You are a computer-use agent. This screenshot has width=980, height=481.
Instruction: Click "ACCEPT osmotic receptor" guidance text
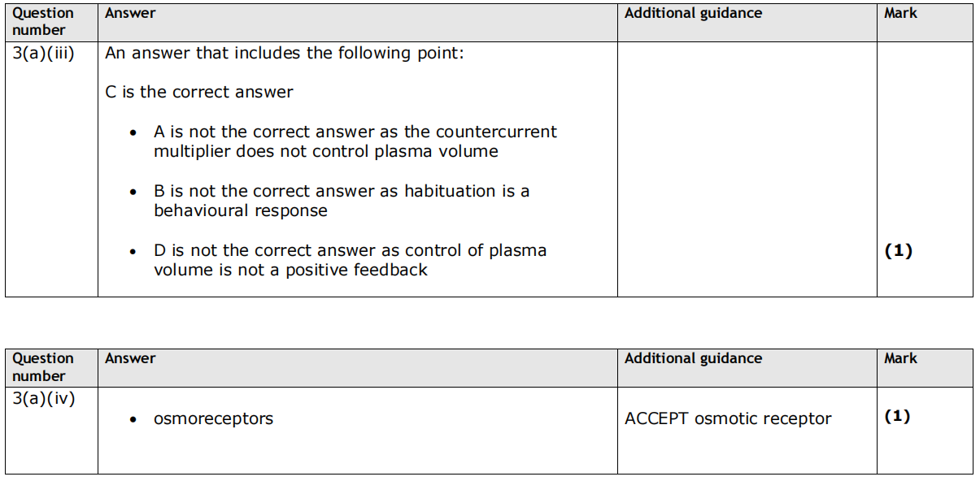(x=728, y=419)
